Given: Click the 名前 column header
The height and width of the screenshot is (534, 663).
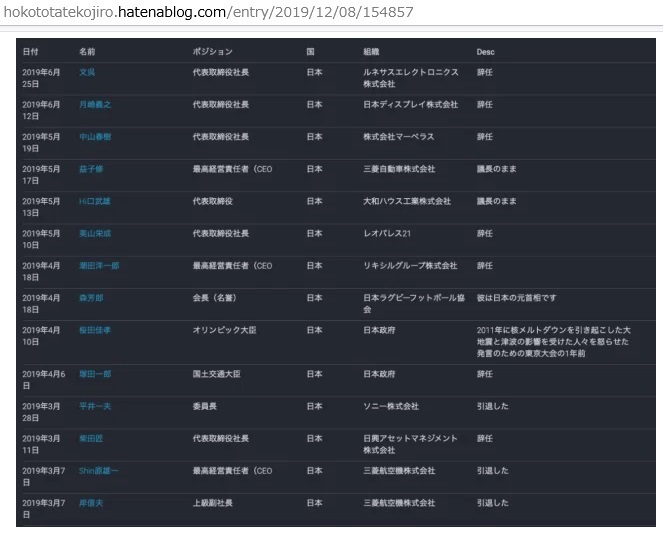Looking at the screenshot, I should [87, 52].
